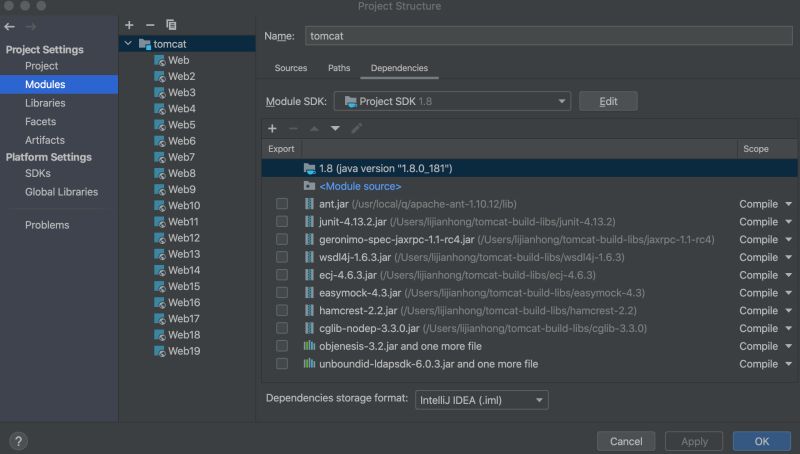
Task: Click the tomcat module folder icon
Action: [x=145, y=44]
